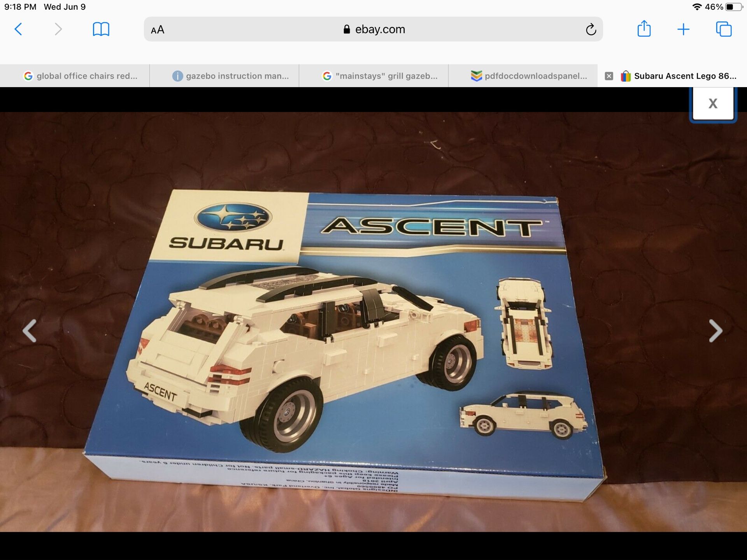Tap the 'Wed Jun 9' date in status bar

coord(65,7)
